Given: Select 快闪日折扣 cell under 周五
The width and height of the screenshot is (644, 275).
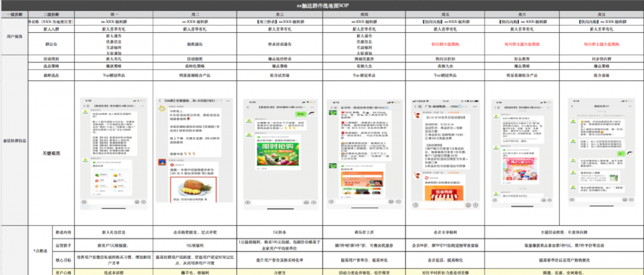Looking at the screenshot, I should (445, 59).
